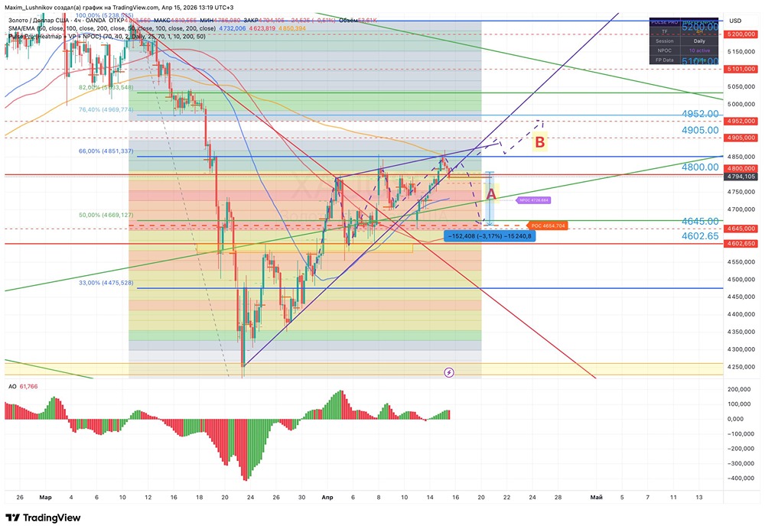Click the Май month label on time axis

[x=596, y=498]
